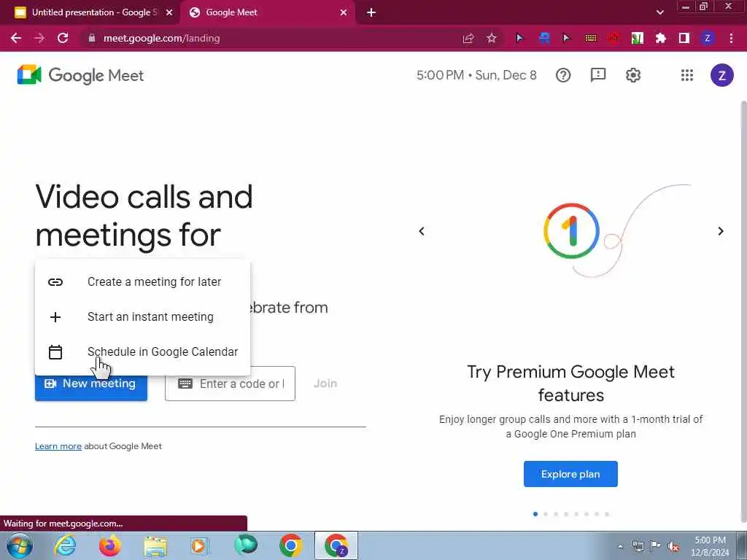Open Chrome three-dot menu

(x=731, y=38)
